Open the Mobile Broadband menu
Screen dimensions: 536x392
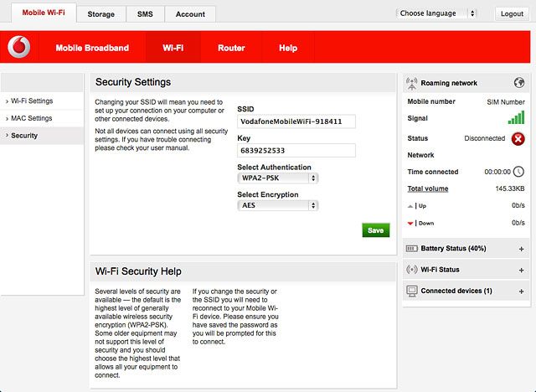pyautogui.click(x=92, y=48)
